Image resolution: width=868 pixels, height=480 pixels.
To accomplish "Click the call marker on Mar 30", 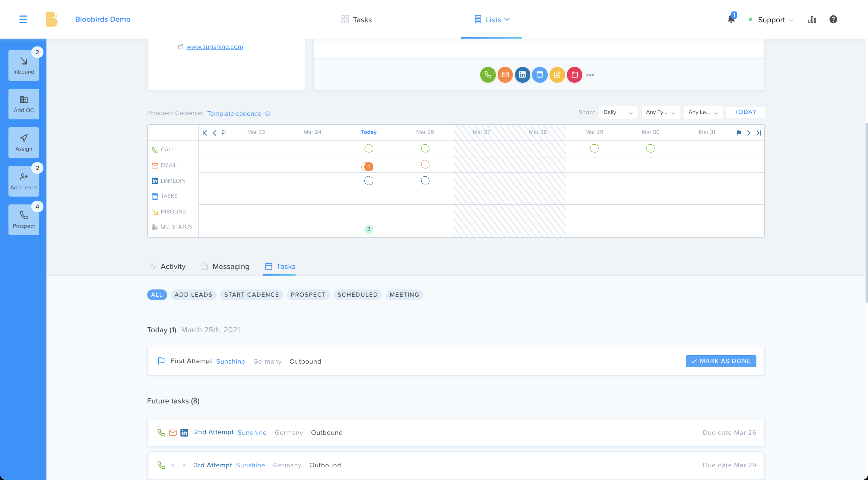I will (650, 148).
